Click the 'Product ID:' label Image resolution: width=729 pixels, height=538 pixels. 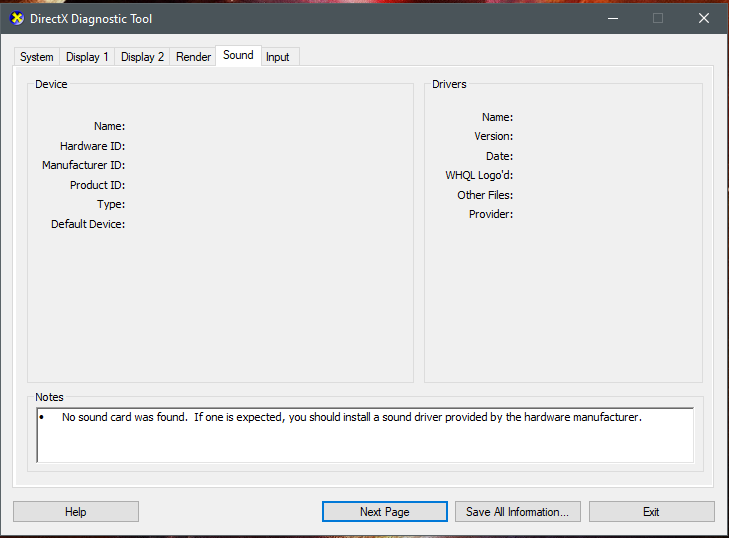[98, 185]
